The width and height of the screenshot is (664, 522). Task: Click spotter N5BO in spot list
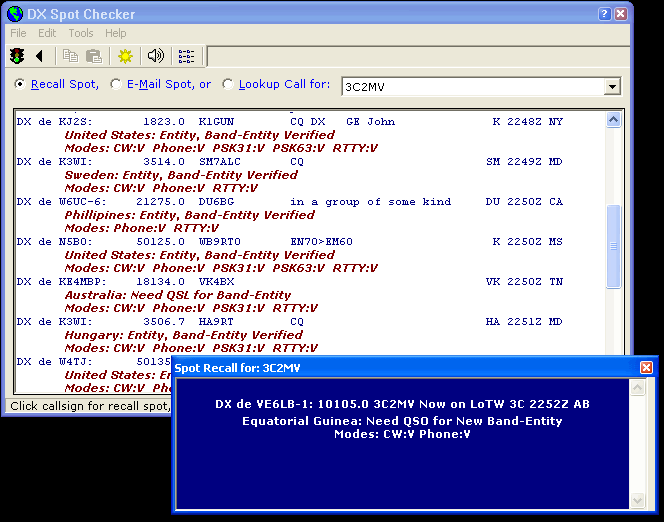[75, 242]
